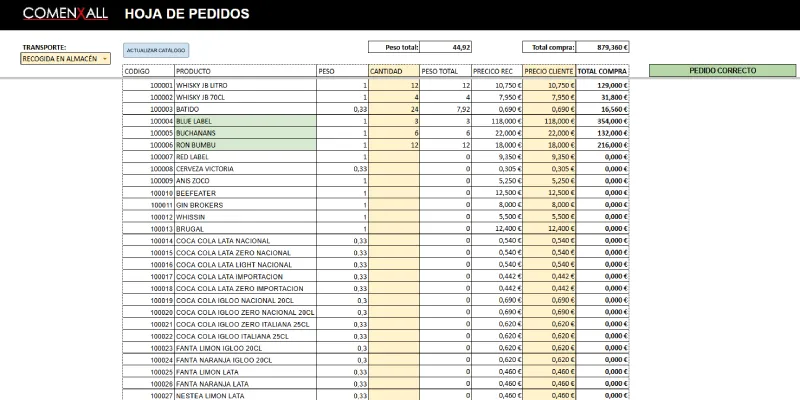Select the Total compra value cell
The image size is (800, 400).
point(603,47)
